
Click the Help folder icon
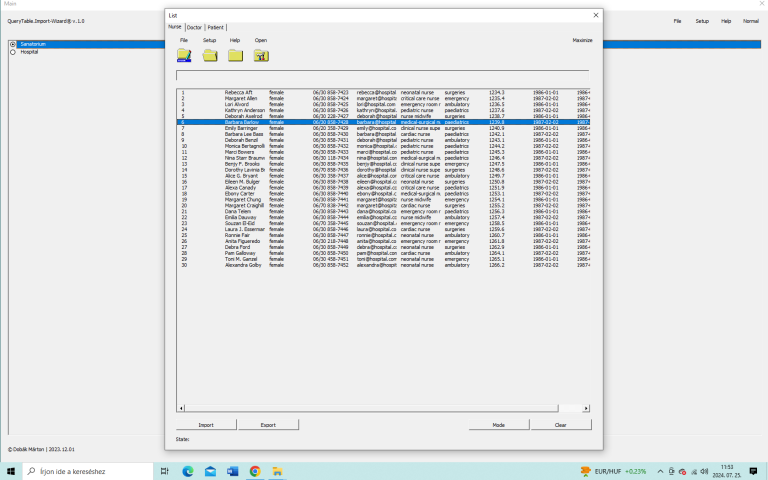click(235, 55)
